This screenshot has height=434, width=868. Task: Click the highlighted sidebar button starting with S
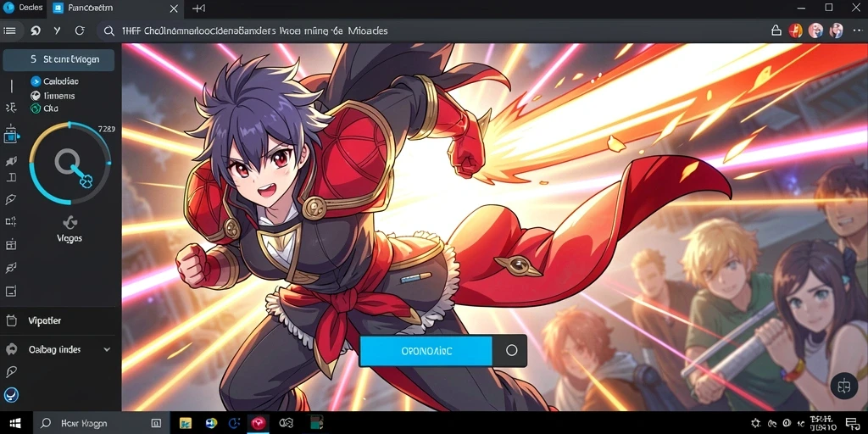[x=58, y=60]
